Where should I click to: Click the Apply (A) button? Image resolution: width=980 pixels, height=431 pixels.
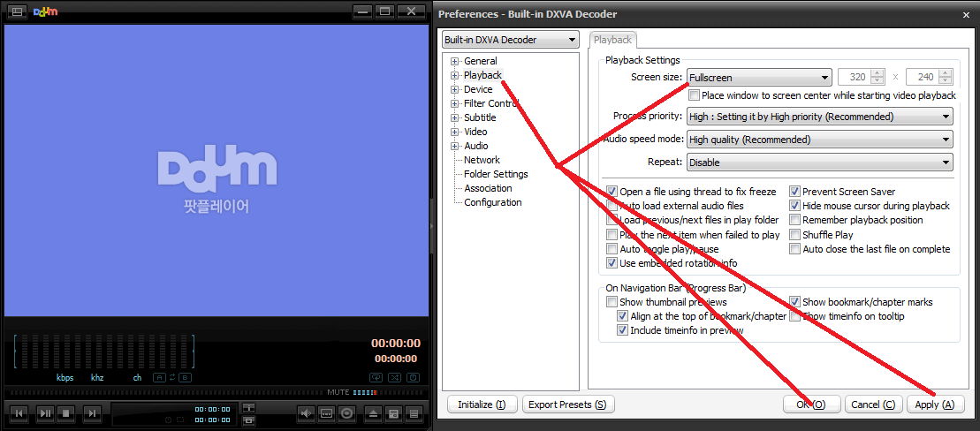tap(935, 405)
